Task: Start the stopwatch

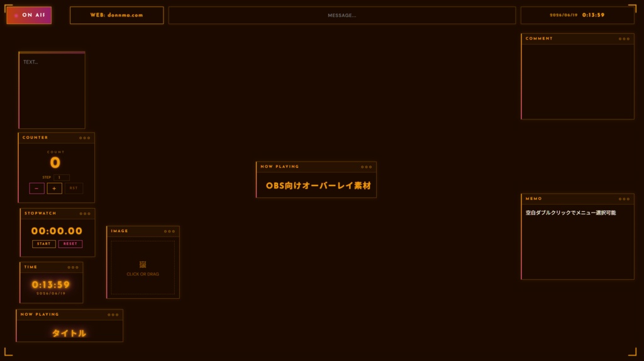Action: [44, 244]
